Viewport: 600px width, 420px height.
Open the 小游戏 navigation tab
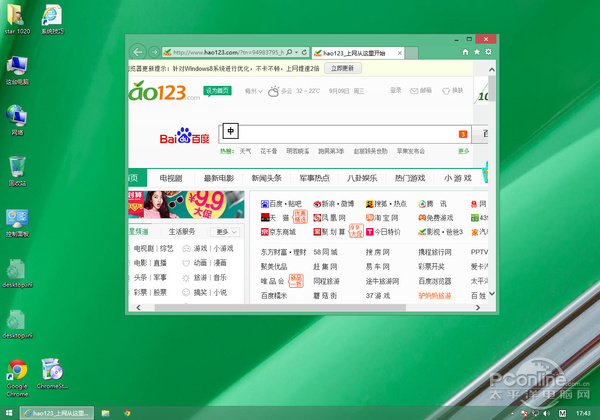coord(458,178)
